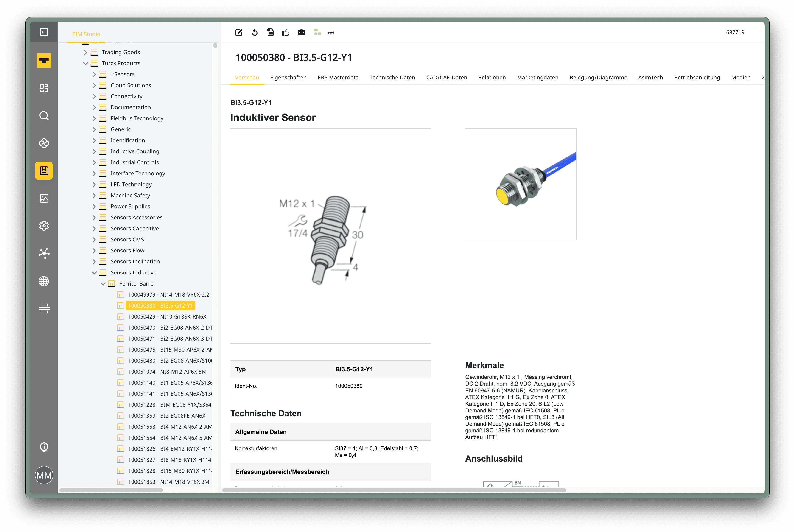The width and height of the screenshot is (795, 532).
Task: Open the info icon near sidebar bottom
Action: (44, 447)
